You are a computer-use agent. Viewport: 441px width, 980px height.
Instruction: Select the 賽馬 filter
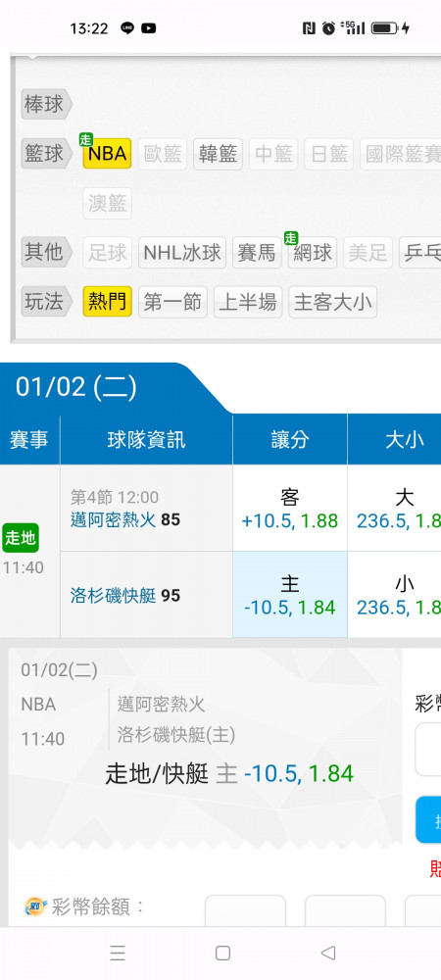pyautogui.click(x=257, y=253)
